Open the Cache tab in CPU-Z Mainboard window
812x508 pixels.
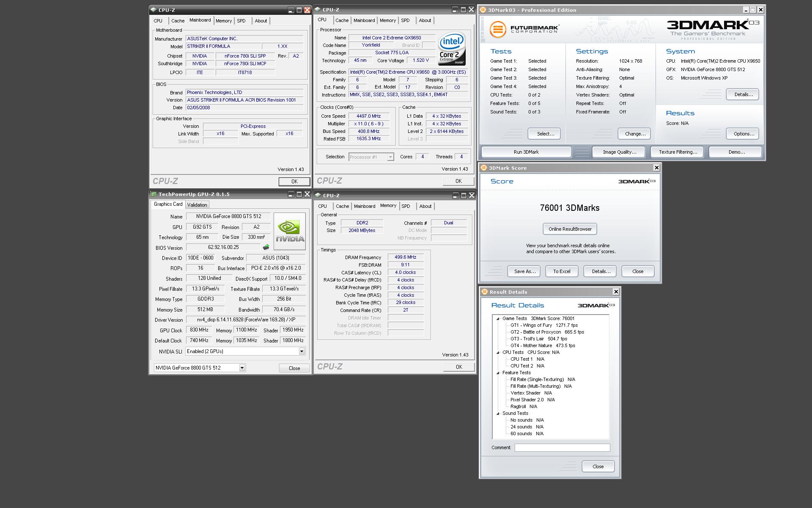(x=178, y=21)
